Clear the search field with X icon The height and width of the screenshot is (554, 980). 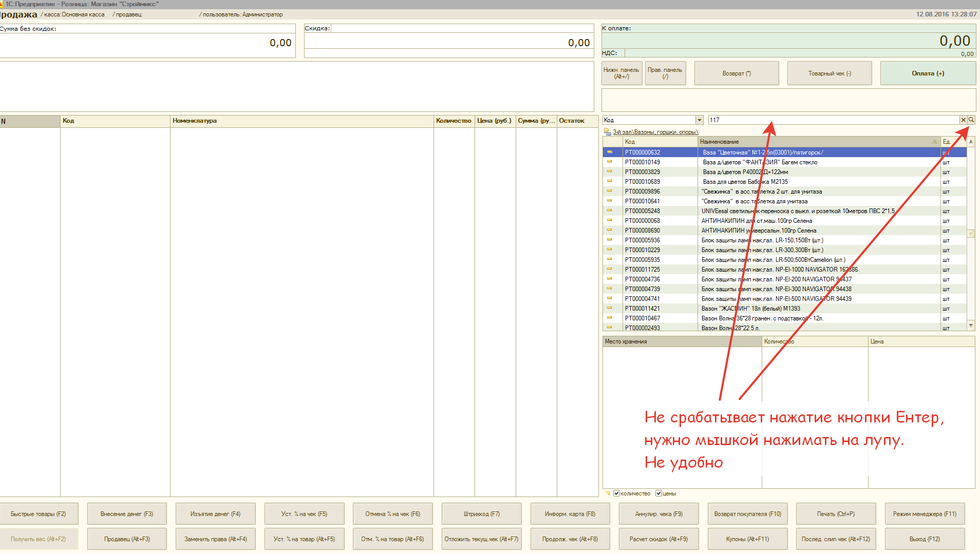pyautogui.click(x=963, y=120)
